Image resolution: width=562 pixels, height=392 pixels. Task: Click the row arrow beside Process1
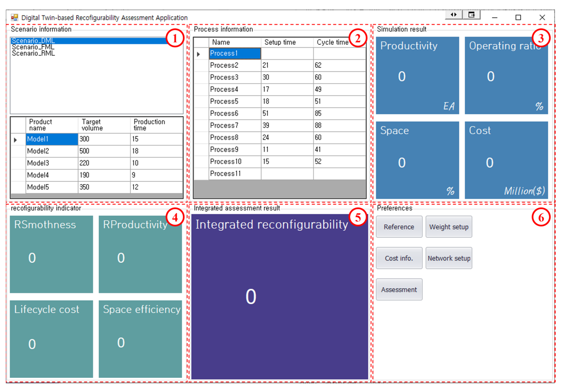click(199, 54)
